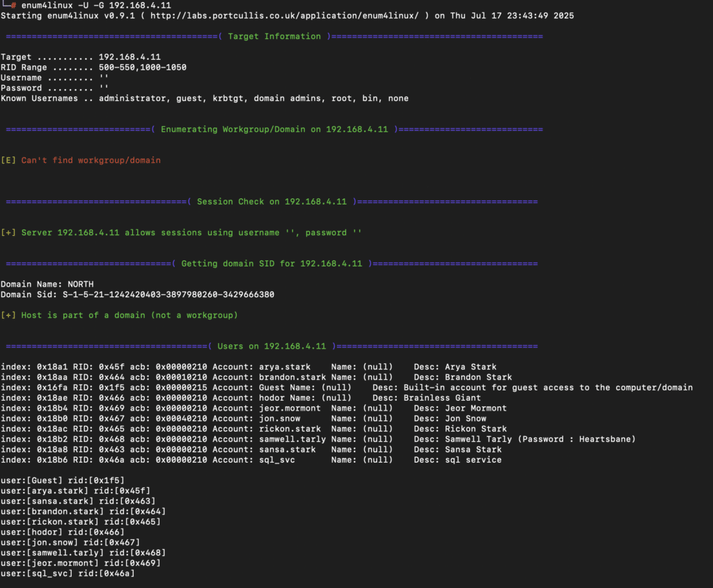Select the 'Enumerating Workgroup/Domain' header

[274, 129]
